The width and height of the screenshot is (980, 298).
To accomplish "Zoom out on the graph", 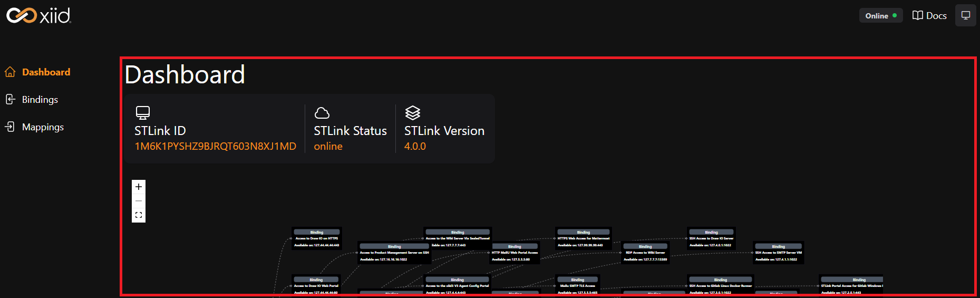I will coord(139,201).
